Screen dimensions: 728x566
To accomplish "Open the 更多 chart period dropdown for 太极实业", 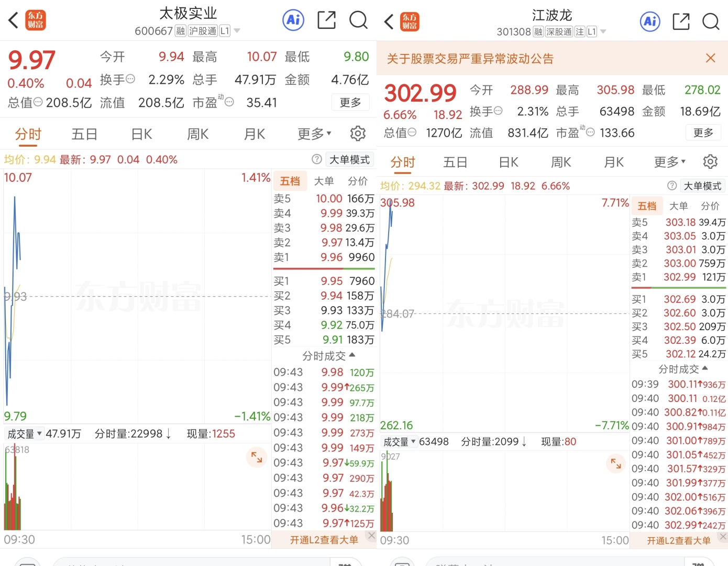I will click(x=314, y=134).
